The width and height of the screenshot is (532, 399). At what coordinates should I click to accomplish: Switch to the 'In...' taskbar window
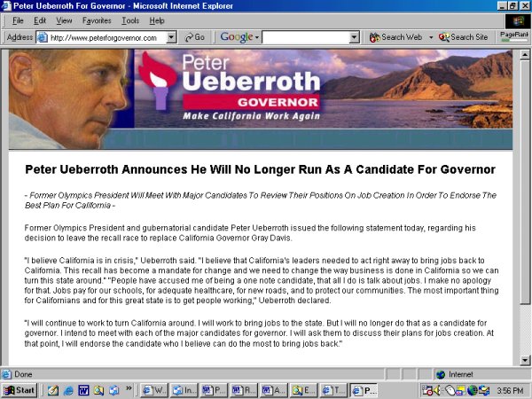[x=184, y=390]
